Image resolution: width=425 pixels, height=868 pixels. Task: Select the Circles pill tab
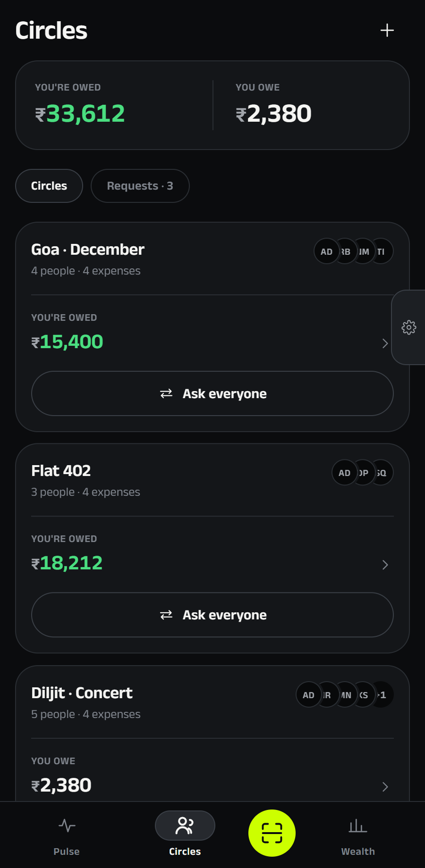point(49,186)
